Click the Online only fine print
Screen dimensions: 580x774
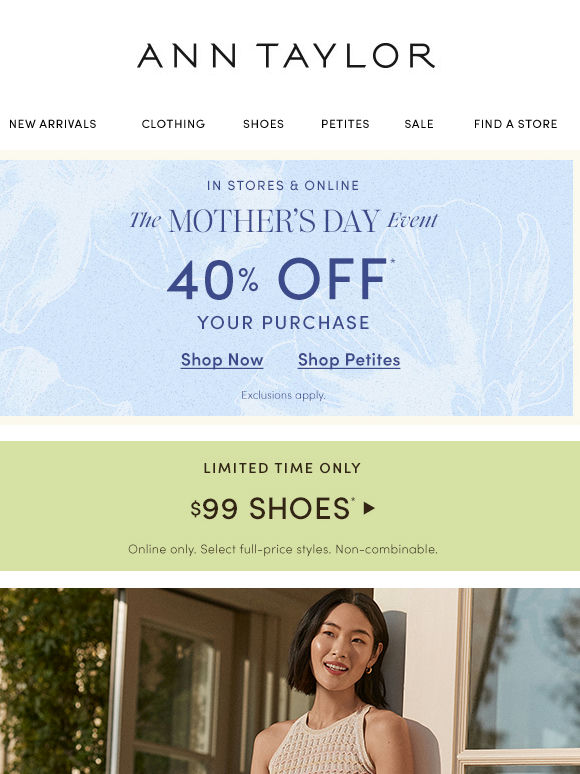point(283,549)
